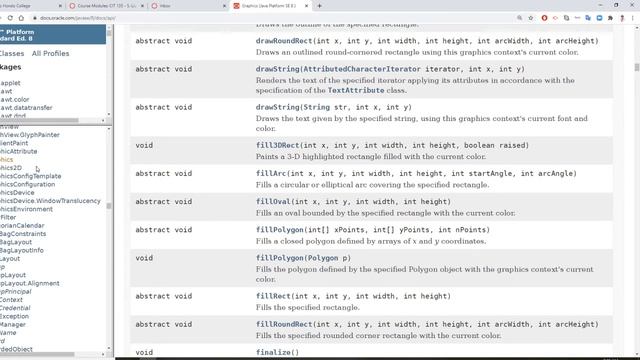This screenshot has width=640, height=360.
Task: Open GroupLayout.Alignment class in list
Action: pyautogui.click(x=30, y=283)
